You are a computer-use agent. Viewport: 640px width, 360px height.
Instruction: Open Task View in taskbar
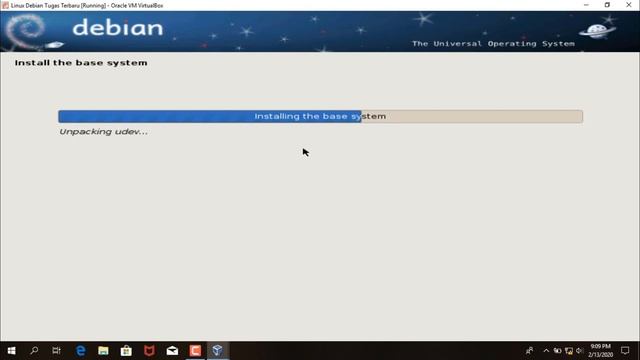pos(56,351)
